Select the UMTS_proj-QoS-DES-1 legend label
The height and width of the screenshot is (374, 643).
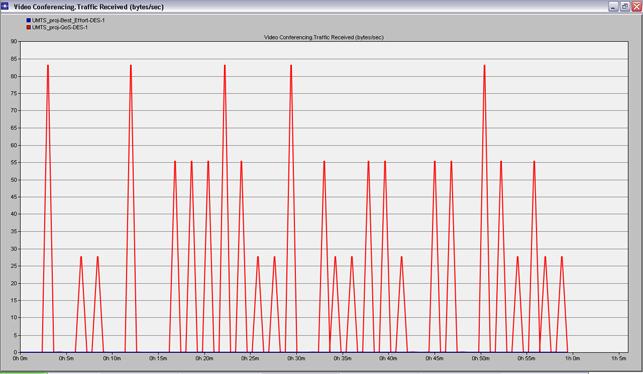pyautogui.click(x=60, y=27)
